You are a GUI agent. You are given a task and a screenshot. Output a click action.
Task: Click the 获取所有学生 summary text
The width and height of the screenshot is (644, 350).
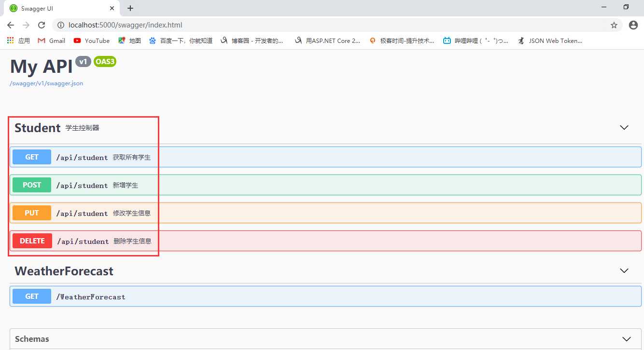pyautogui.click(x=132, y=157)
